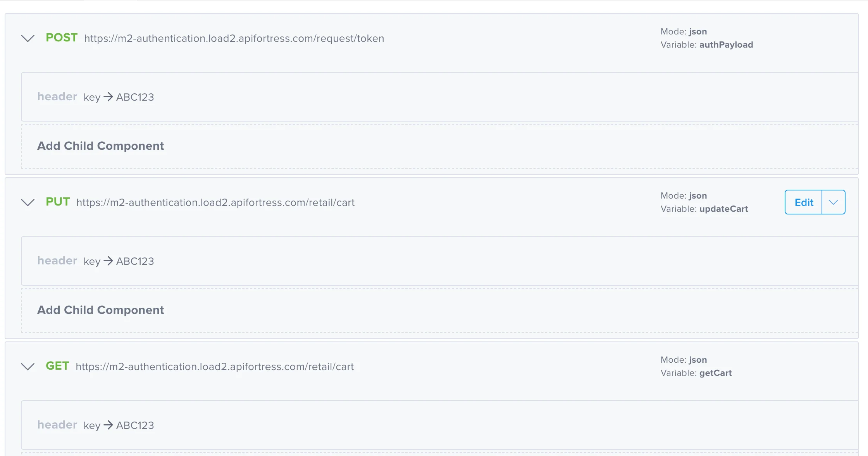Open the Edit dropdown arrow on PUT
The image size is (868, 456).
833,202
